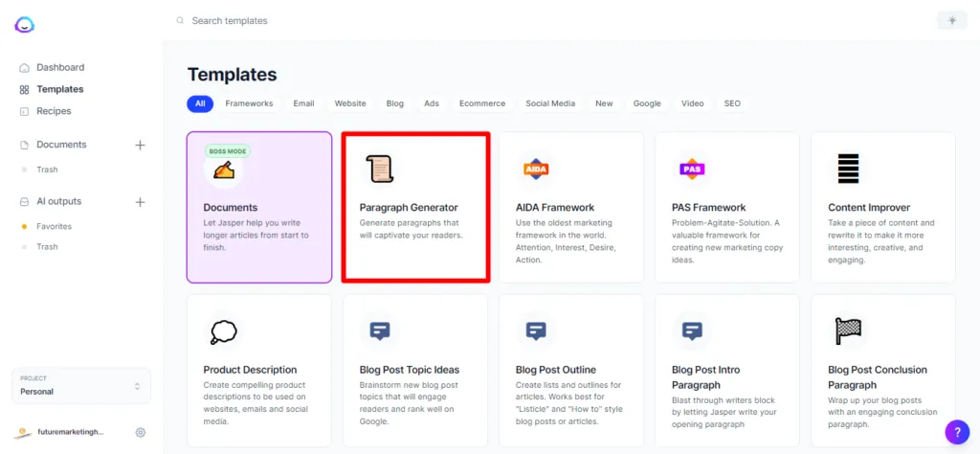The width and height of the screenshot is (980, 454).
Task: Filter templates by SEO
Action: point(731,103)
